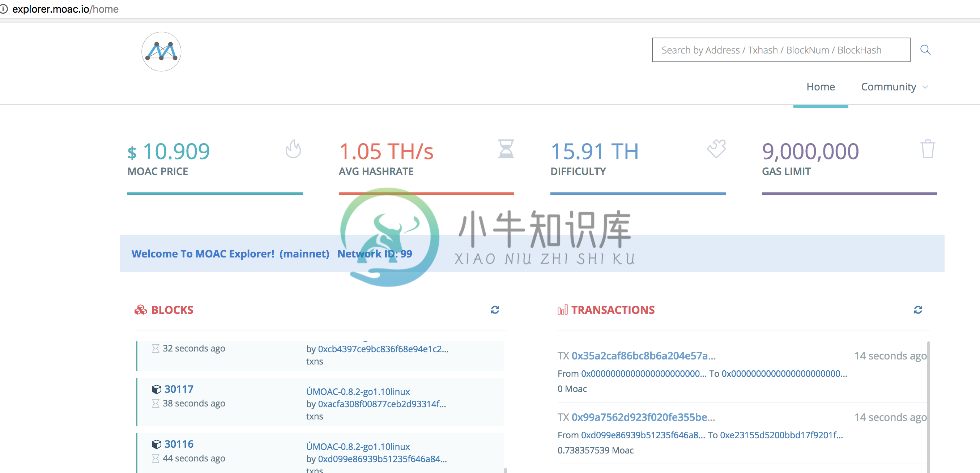Open block 30116
This screenshot has height=473, width=980.
179,444
